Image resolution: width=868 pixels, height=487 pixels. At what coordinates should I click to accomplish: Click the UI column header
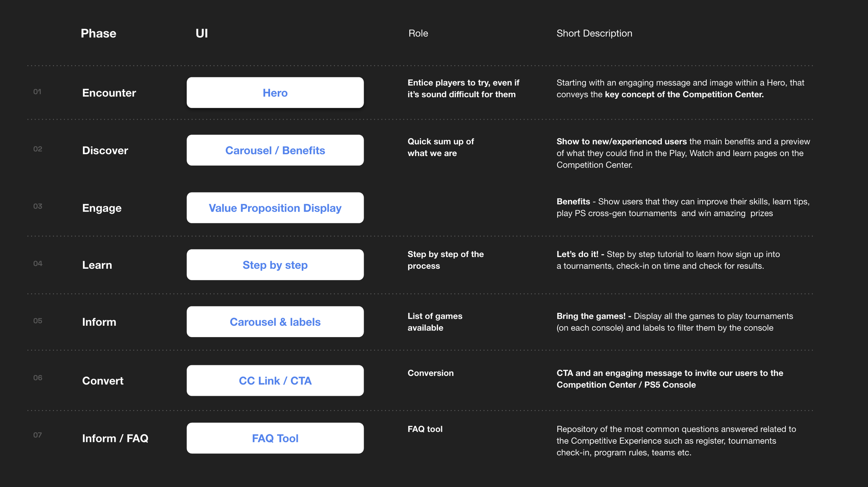(x=201, y=33)
